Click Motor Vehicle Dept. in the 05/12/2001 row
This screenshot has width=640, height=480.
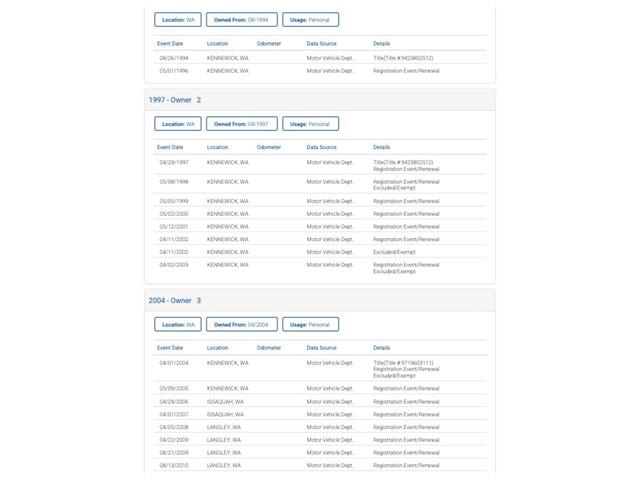pyautogui.click(x=330, y=227)
